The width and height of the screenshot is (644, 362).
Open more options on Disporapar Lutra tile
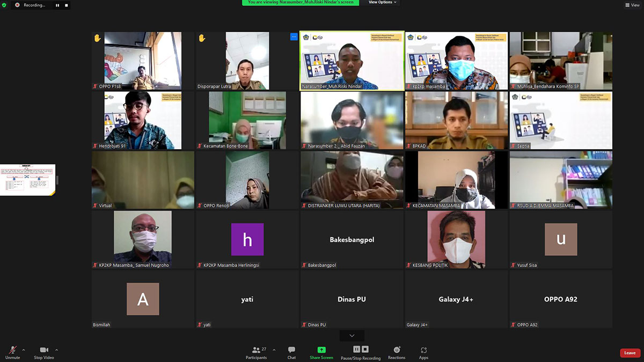coord(294,37)
